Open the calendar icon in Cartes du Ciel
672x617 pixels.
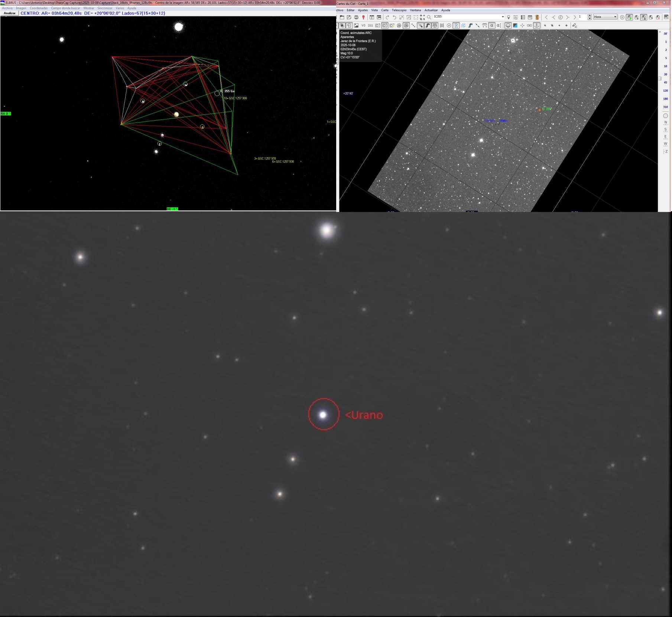tap(530, 17)
